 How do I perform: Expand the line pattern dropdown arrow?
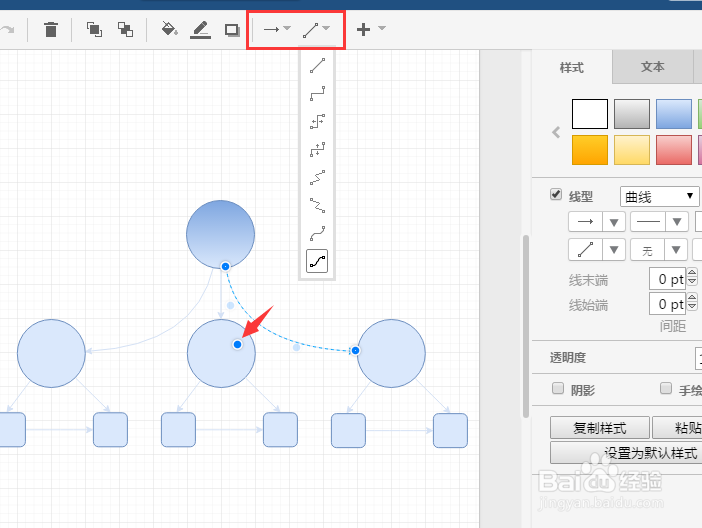click(x=677, y=222)
